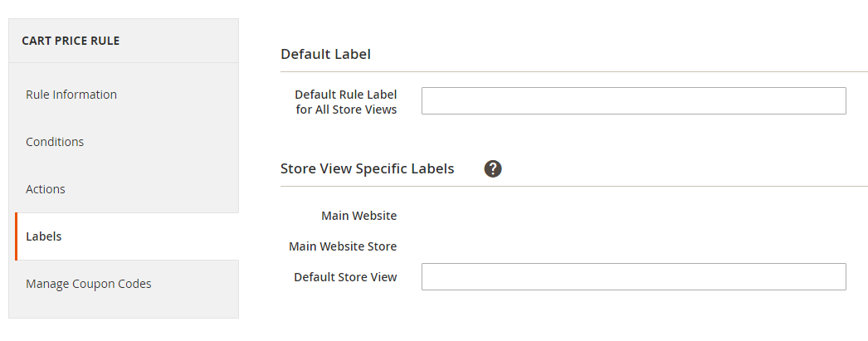Click the help question mark icon
Image resolution: width=868 pixels, height=341 pixels.
coord(493,168)
